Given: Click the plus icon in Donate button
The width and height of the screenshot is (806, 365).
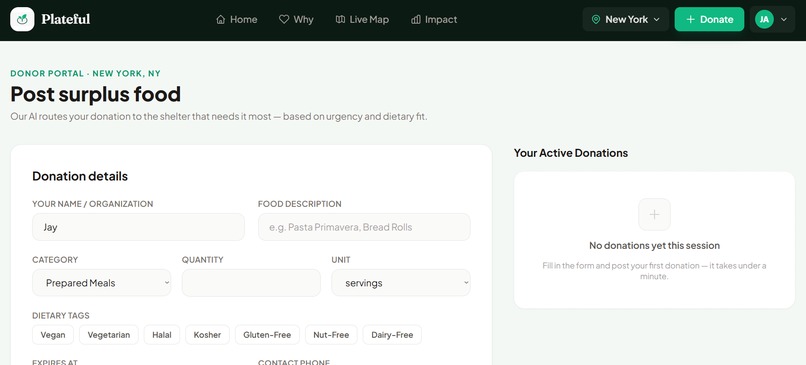Looking at the screenshot, I should pos(690,20).
